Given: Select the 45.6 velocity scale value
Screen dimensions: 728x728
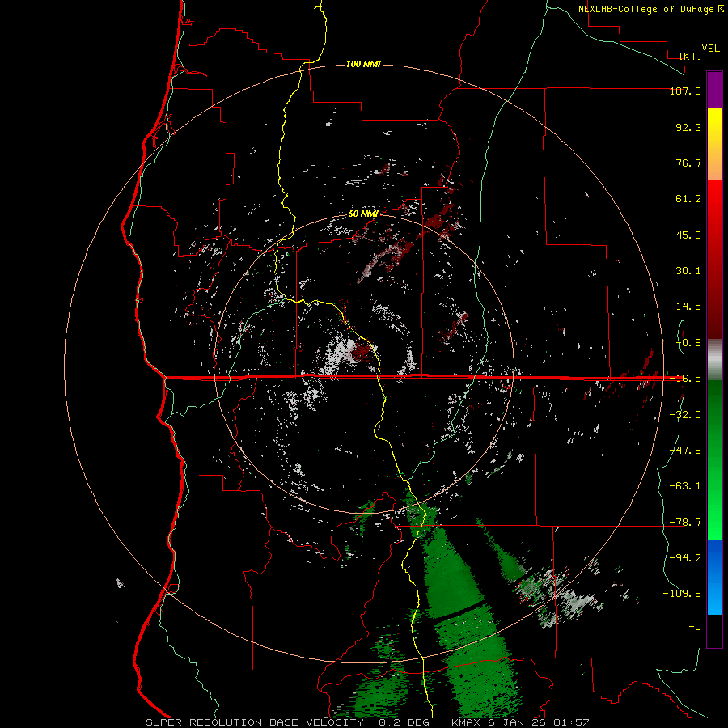Looking at the screenshot, I should [x=688, y=235].
